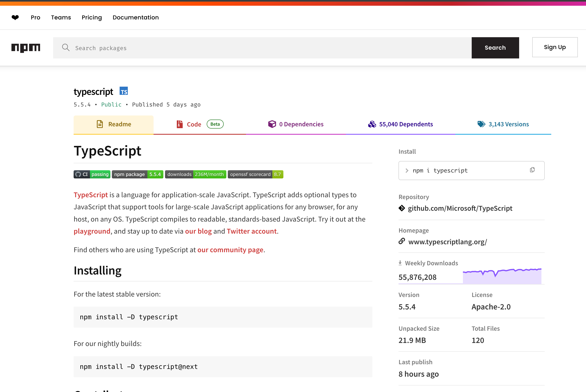Open the 3,143 Versions tab
586x392 pixels.
[x=503, y=124]
